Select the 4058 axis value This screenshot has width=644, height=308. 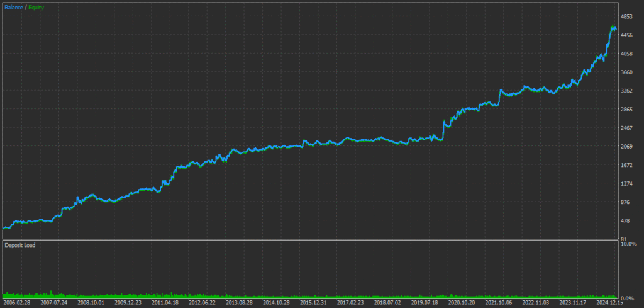[626, 54]
